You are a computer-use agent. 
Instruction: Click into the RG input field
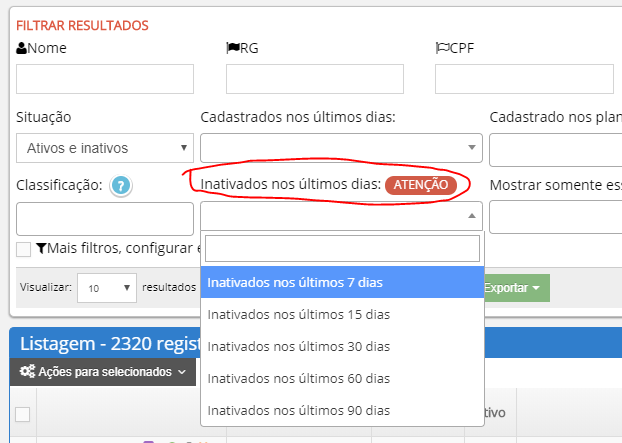(314, 79)
